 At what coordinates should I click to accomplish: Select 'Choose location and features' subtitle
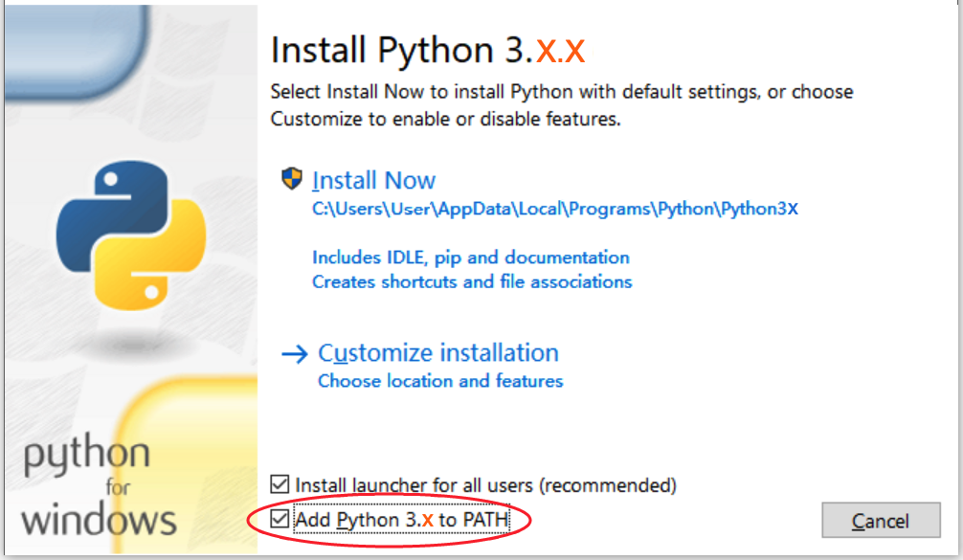click(440, 381)
